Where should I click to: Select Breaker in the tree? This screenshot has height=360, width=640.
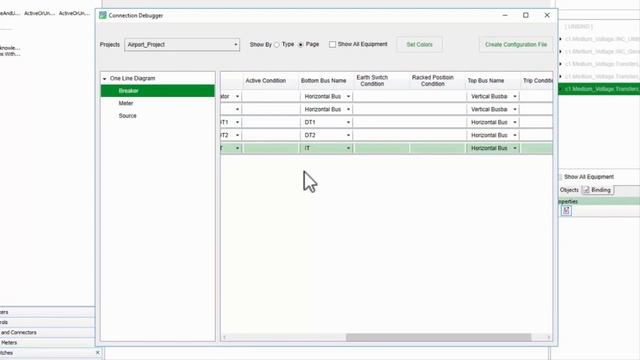158,91
